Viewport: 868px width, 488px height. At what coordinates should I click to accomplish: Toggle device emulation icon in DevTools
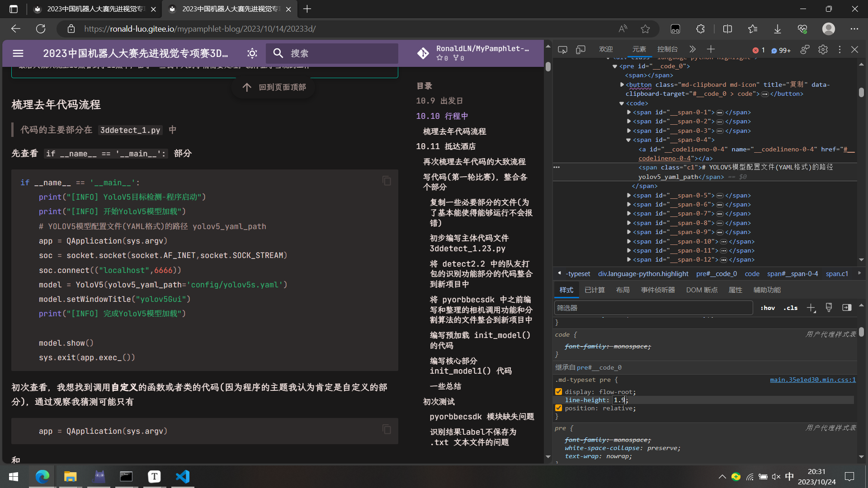click(580, 50)
